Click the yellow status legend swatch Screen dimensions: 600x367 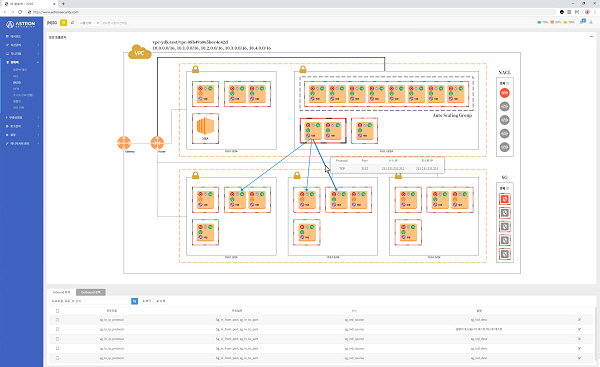pyautogui.click(x=565, y=22)
